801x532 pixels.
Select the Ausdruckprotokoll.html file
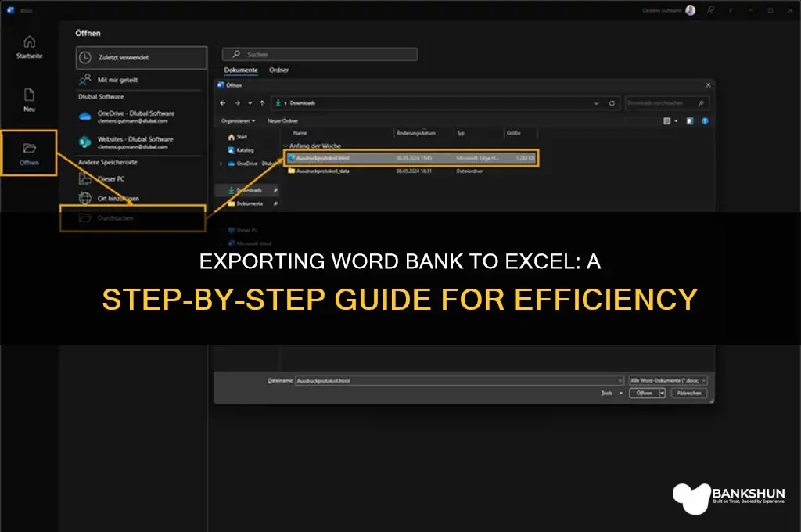point(411,158)
